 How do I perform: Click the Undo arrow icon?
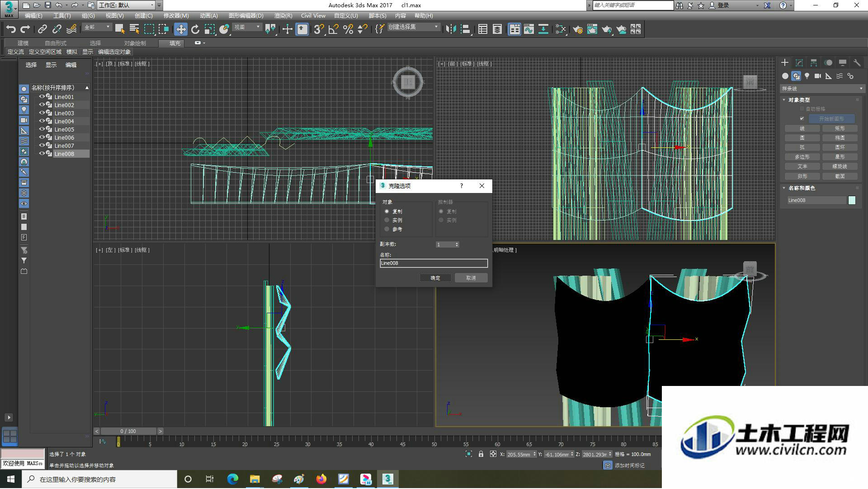click(11, 29)
